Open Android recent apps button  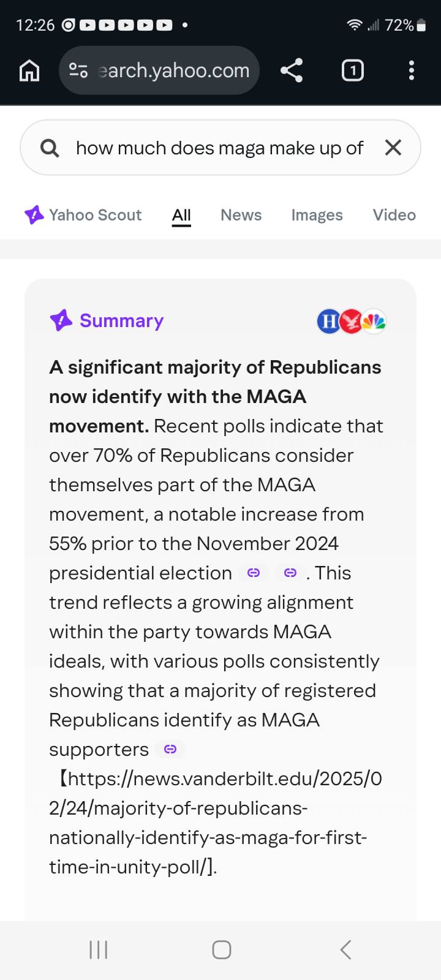pos(99,950)
